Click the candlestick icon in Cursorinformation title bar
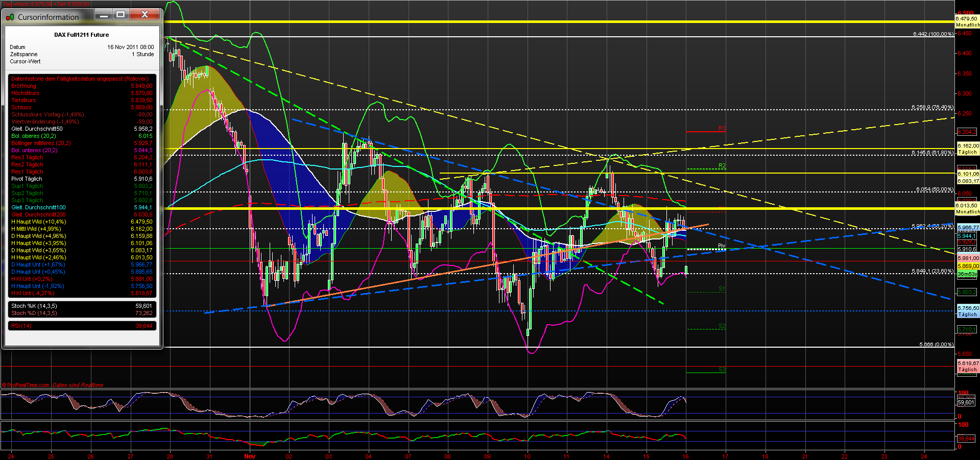980x460 pixels. click(x=10, y=17)
